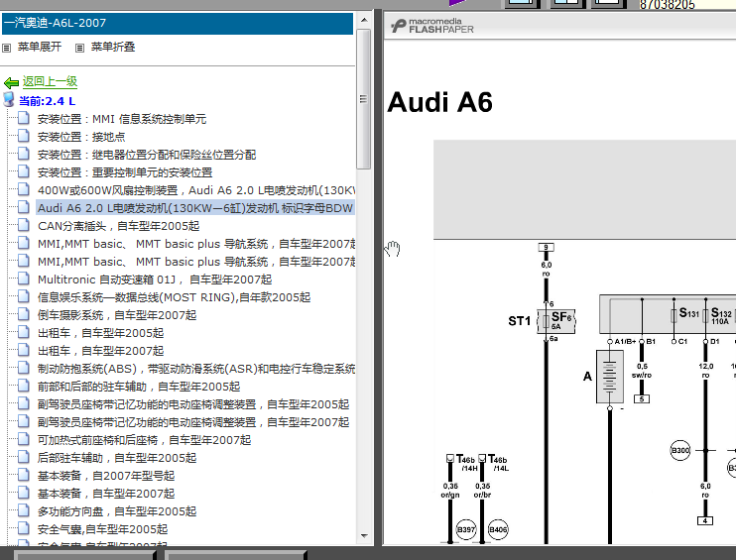Open 出租车，自车型年2005起

click(x=100, y=333)
